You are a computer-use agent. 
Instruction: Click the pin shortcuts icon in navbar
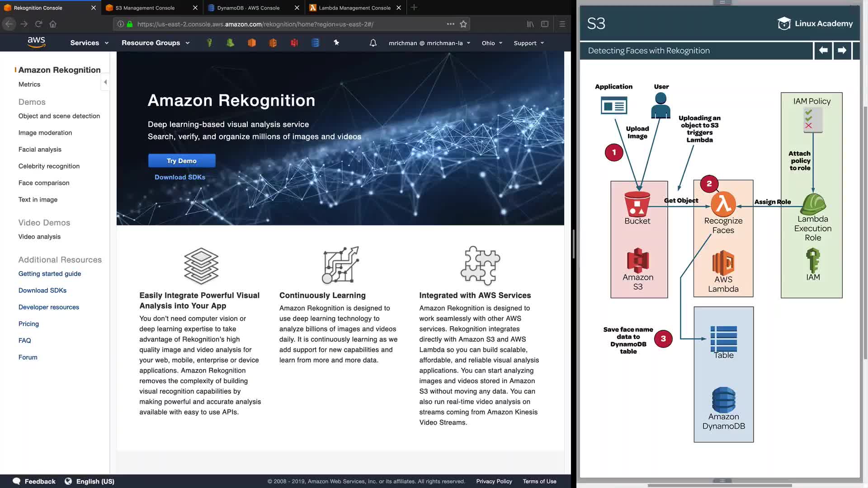pyautogui.click(x=336, y=42)
